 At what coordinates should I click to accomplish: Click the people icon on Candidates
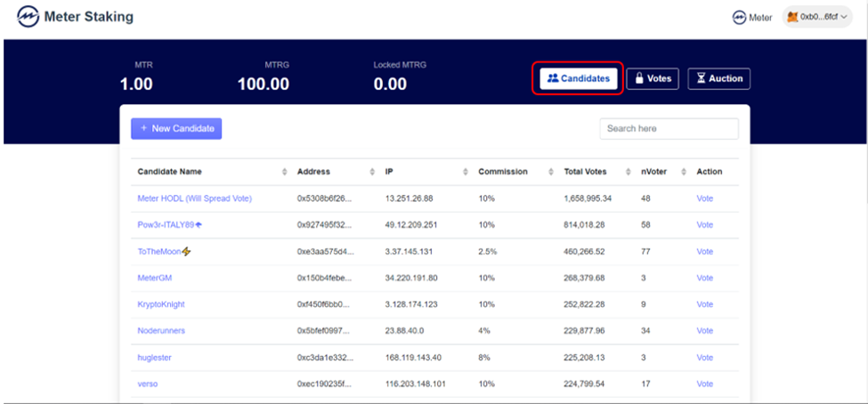pyautogui.click(x=553, y=78)
